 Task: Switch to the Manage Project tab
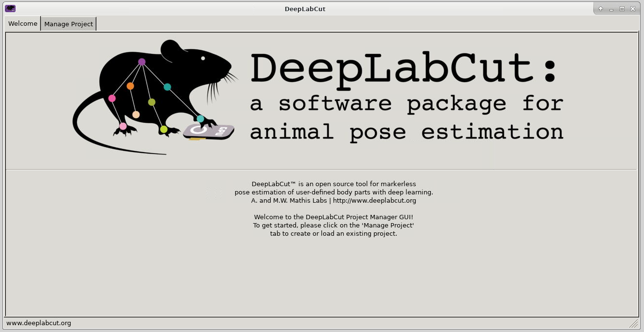pyautogui.click(x=68, y=23)
